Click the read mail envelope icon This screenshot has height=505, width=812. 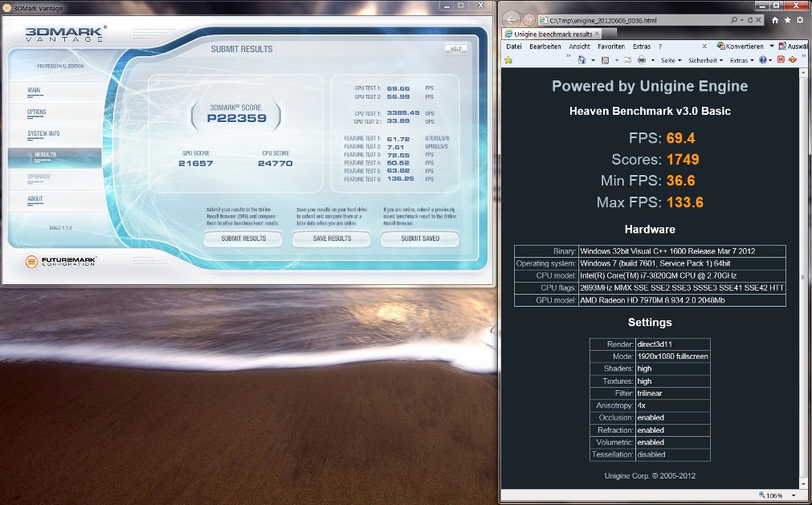tap(627, 60)
